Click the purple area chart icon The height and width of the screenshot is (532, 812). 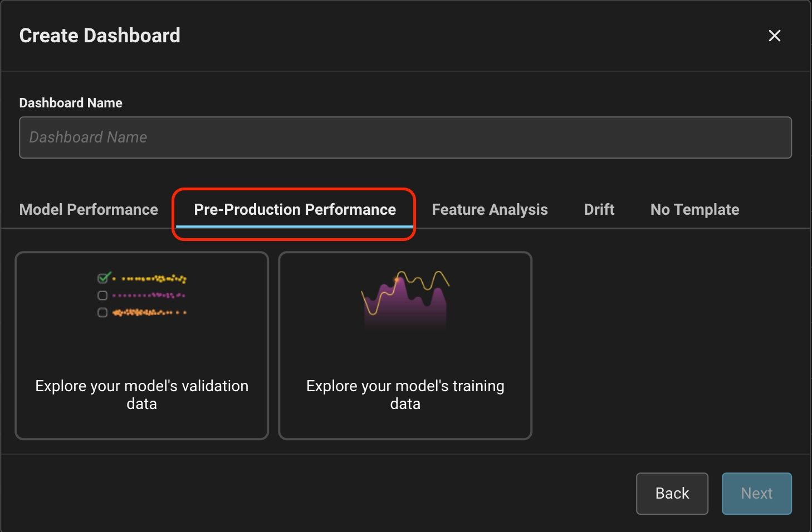(405, 302)
